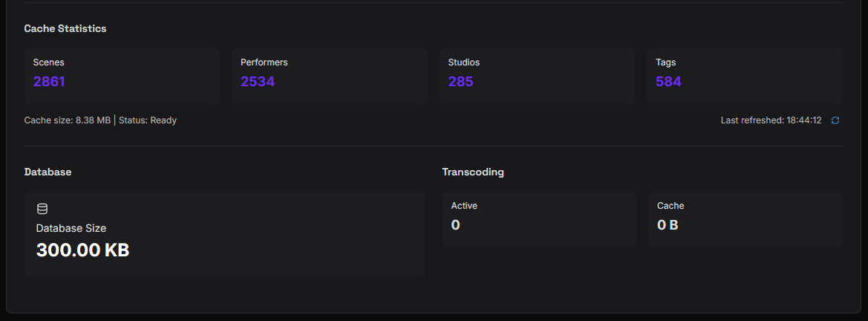
Task: Click the Cache size 8.38 MB text
Action: point(68,120)
